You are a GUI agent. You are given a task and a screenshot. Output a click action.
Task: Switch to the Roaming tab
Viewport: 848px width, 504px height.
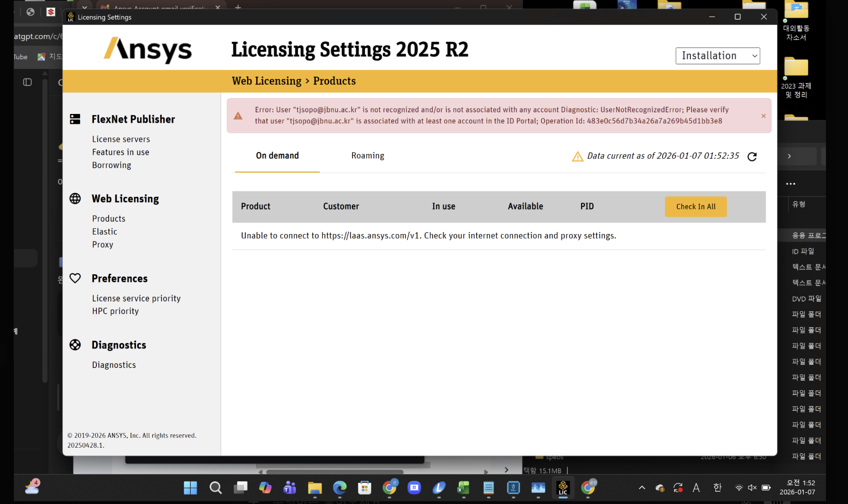tap(367, 156)
